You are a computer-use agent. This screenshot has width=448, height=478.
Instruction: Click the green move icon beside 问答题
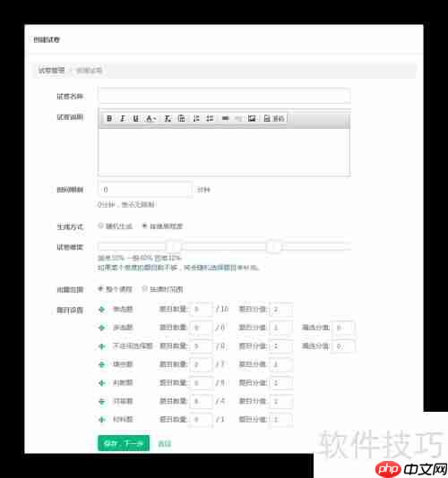102,402
